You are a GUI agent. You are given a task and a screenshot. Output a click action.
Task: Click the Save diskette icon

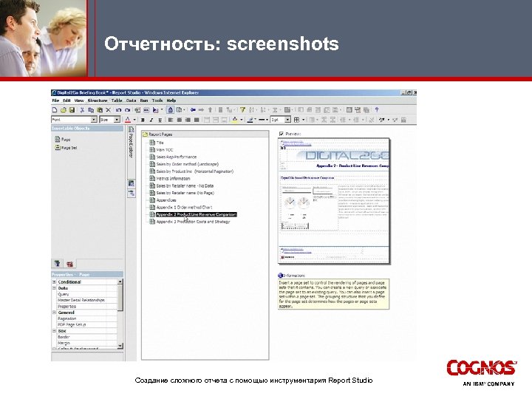tap(72, 110)
